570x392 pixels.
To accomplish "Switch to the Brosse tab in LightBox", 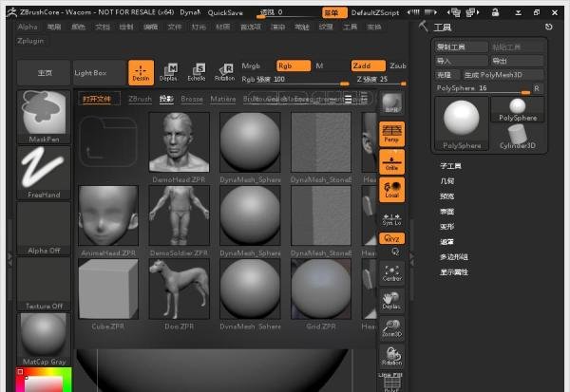I will point(192,99).
